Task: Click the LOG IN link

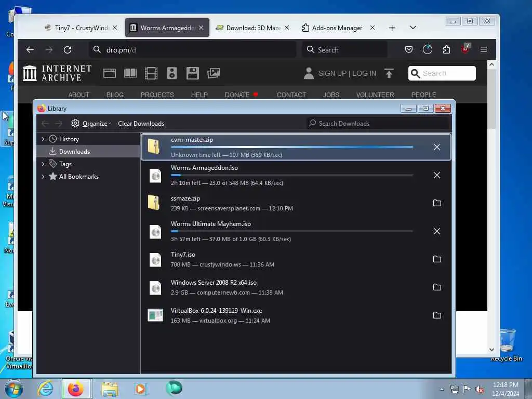Action: (x=364, y=73)
